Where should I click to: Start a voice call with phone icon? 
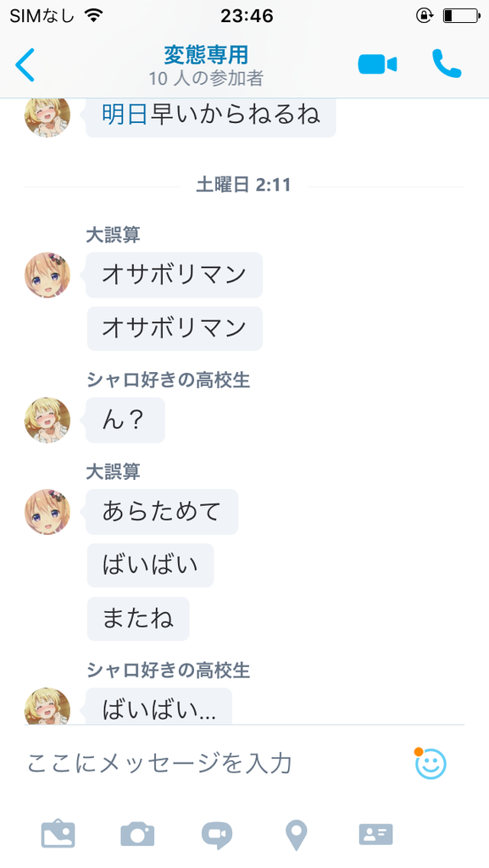click(x=447, y=64)
